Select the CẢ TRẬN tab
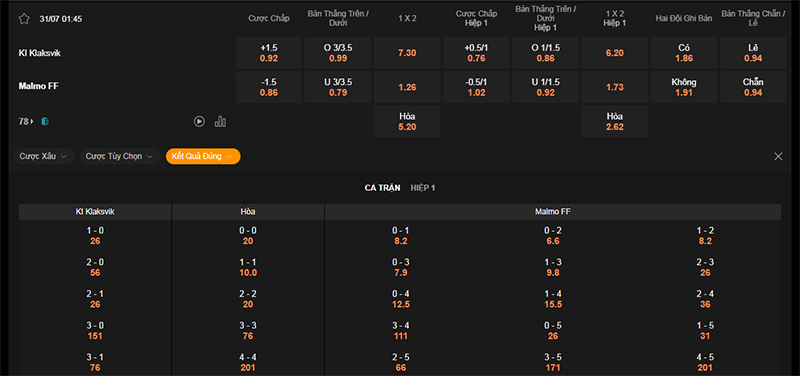The width and height of the screenshot is (800, 376). (382, 188)
